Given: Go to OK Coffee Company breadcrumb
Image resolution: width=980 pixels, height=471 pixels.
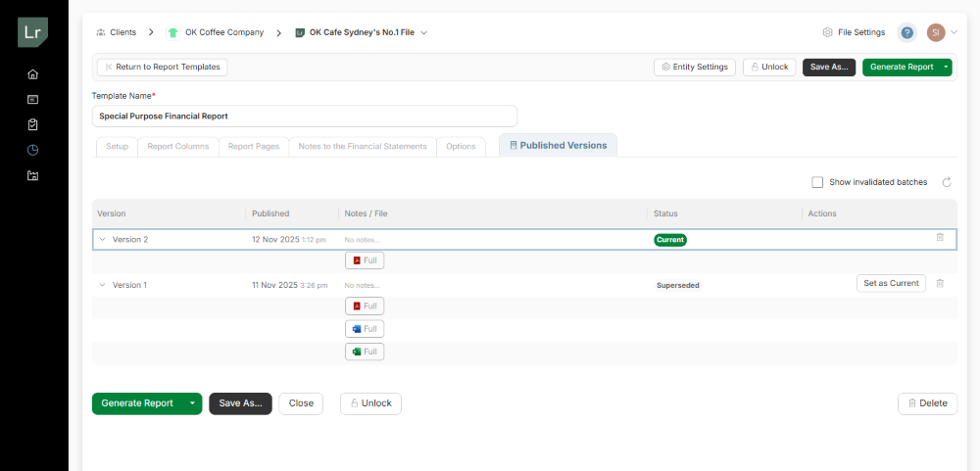Looking at the screenshot, I should pyautogui.click(x=224, y=32).
